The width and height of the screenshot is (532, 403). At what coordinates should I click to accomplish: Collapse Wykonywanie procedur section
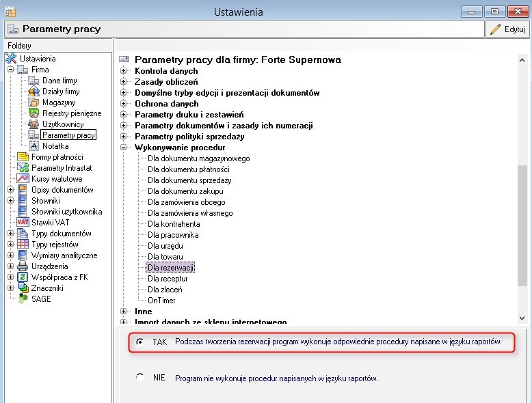(x=124, y=148)
